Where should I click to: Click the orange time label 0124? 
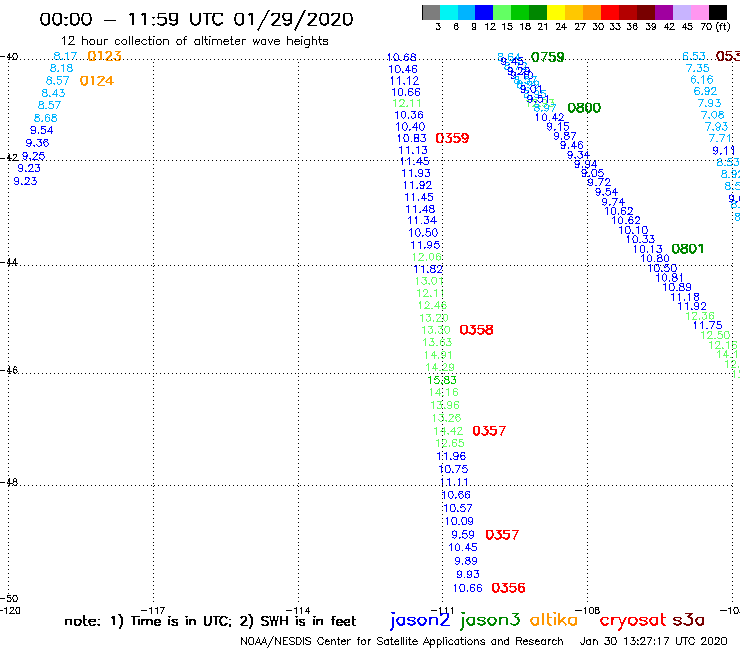click(97, 81)
